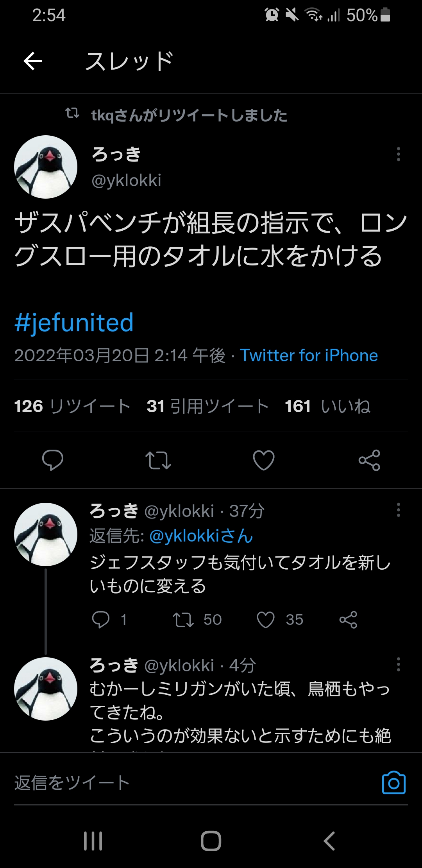Share the 37分 reply tweet

pyautogui.click(x=348, y=620)
